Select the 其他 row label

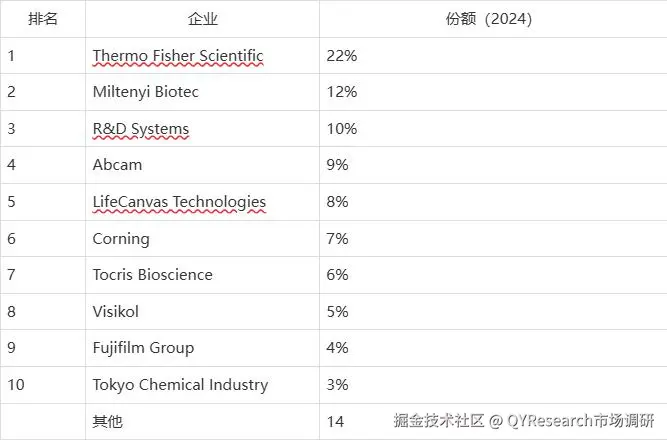point(107,421)
